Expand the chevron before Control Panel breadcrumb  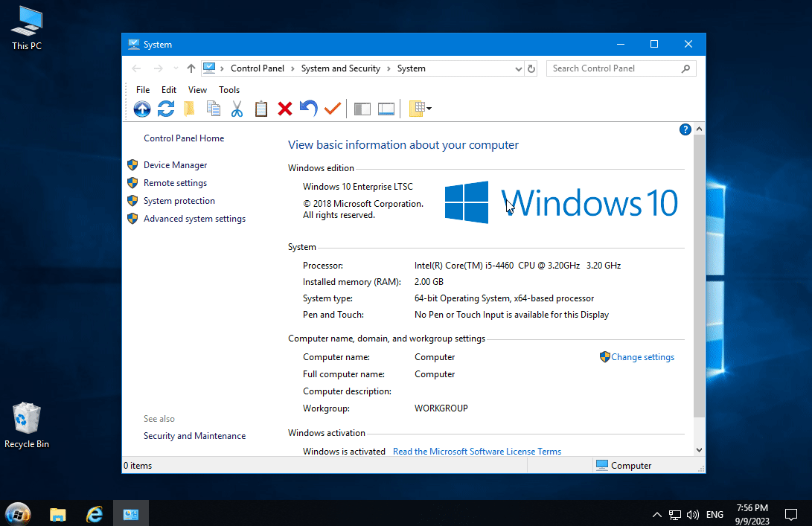tap(222, 68)
